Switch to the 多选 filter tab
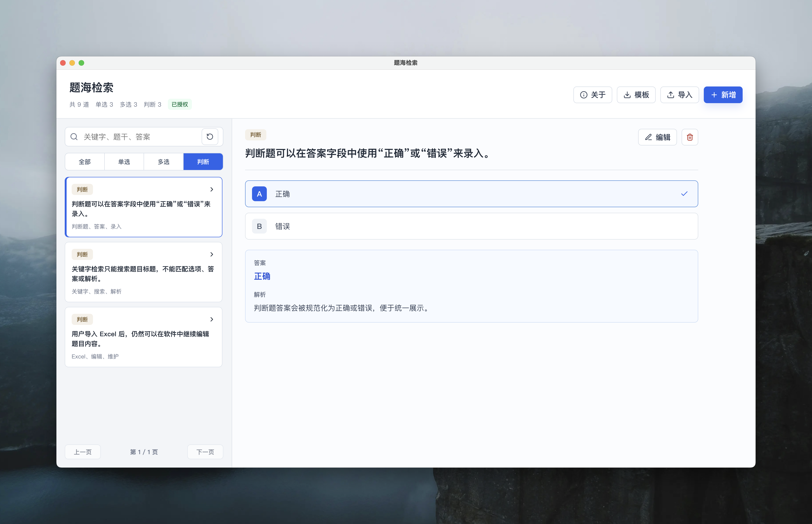 point(164,162)
